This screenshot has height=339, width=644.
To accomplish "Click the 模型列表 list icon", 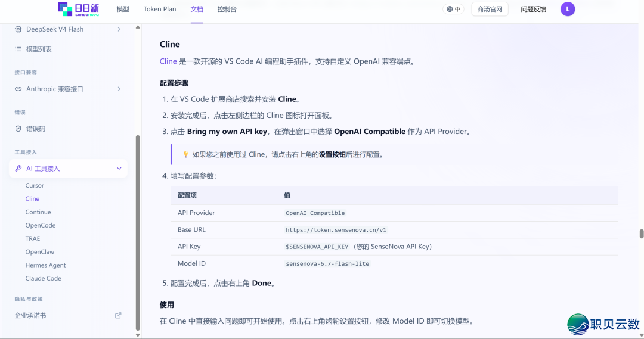I will pos(18,49).
